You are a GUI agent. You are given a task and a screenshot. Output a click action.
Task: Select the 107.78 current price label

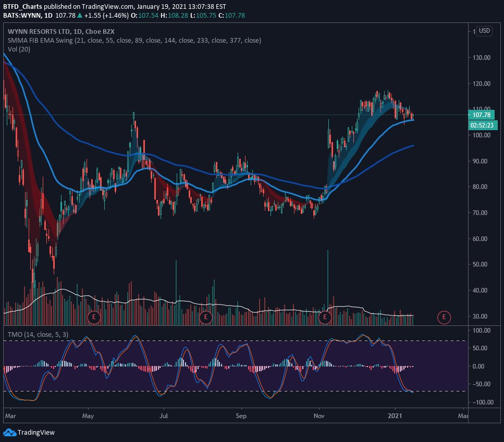click(481, 115)
